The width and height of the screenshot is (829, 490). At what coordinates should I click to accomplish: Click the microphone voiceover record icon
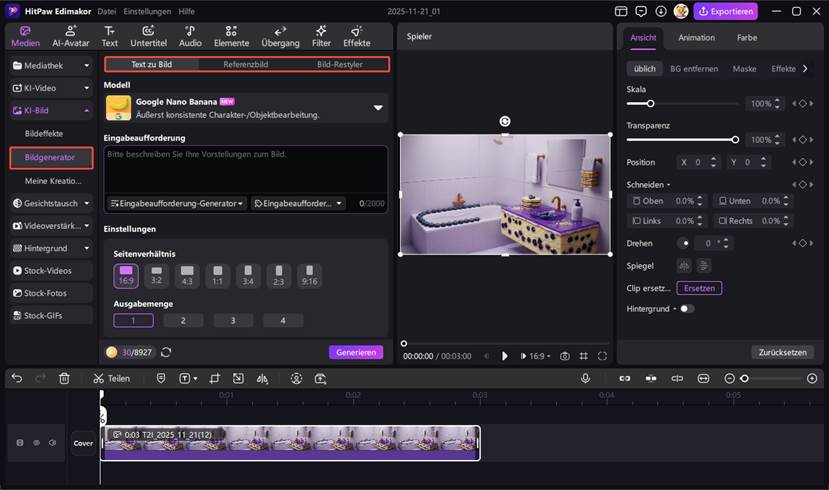click(x=585, y=379)
